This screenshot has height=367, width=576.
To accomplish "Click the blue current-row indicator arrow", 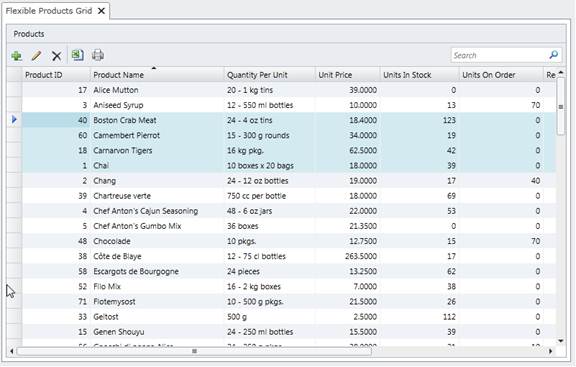I will click(14, 119).
